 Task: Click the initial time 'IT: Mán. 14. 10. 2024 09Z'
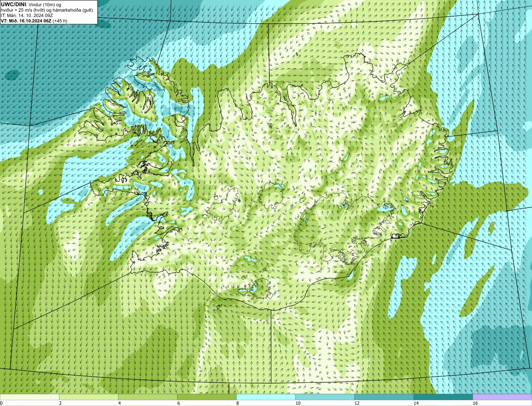(27, 15)
